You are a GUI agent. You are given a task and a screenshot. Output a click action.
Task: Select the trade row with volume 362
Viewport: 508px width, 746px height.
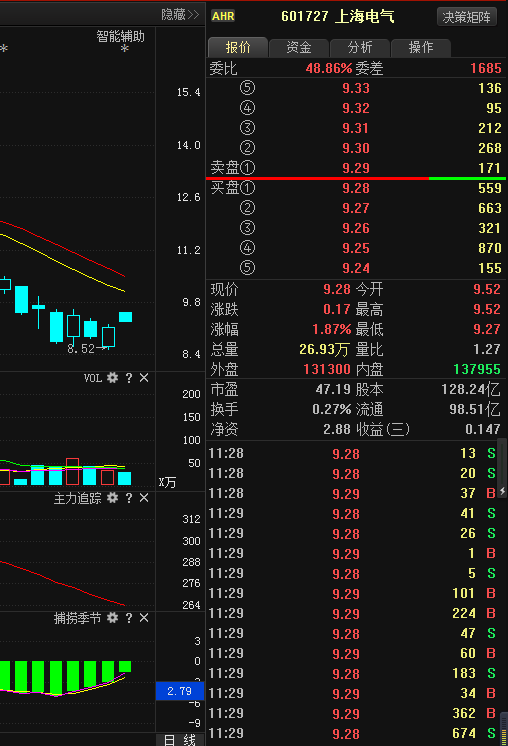(357, 713)
